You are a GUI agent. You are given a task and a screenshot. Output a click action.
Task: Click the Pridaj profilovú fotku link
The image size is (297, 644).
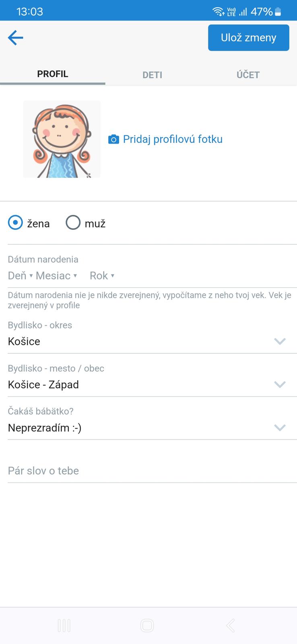(173, 139)
